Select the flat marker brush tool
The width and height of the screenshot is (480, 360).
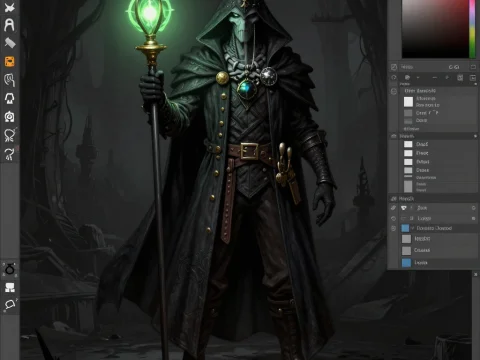(x=9, y=43)
